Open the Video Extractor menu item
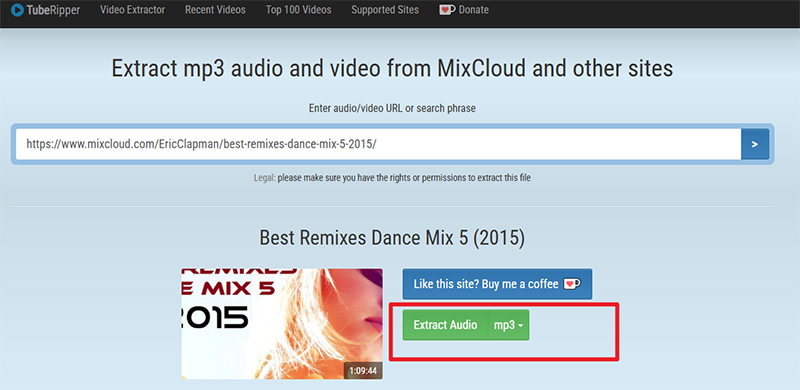 pyautogui.click(x=132, y=10)
